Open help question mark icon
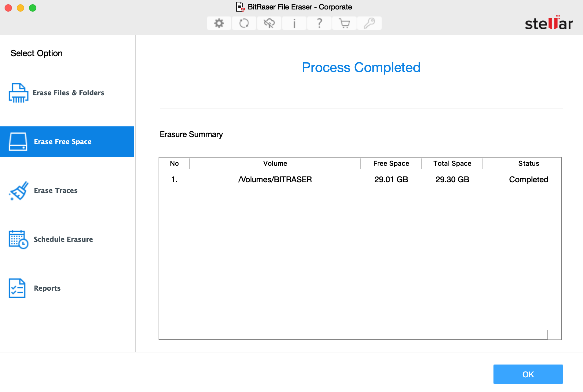The width and height of the screenshot is (583, 392). coord(319,23)
